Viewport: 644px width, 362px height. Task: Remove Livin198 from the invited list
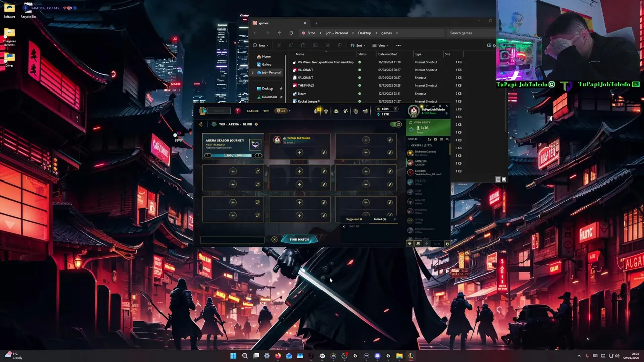coord(344,226)
